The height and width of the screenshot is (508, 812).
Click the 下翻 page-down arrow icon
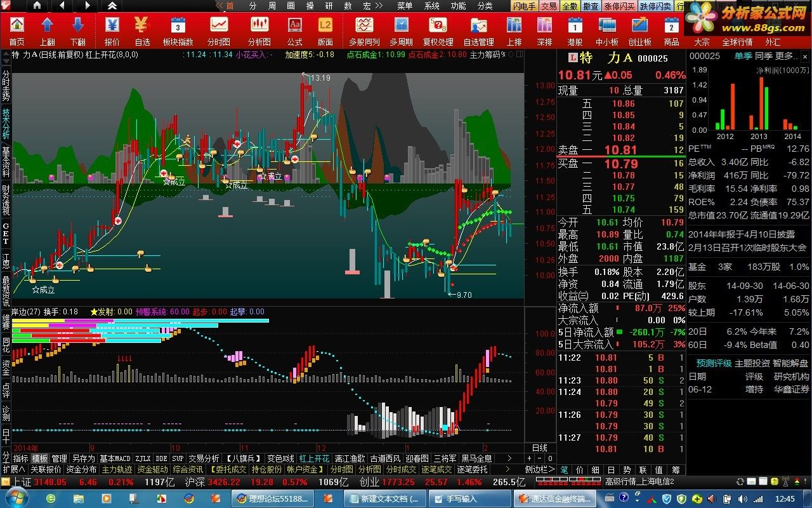78,30
